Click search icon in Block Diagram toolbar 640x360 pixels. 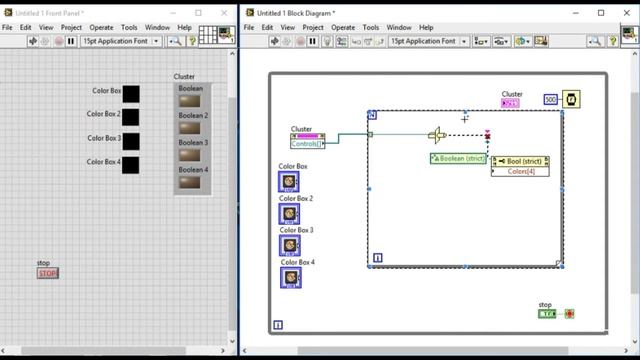point(595,41)
